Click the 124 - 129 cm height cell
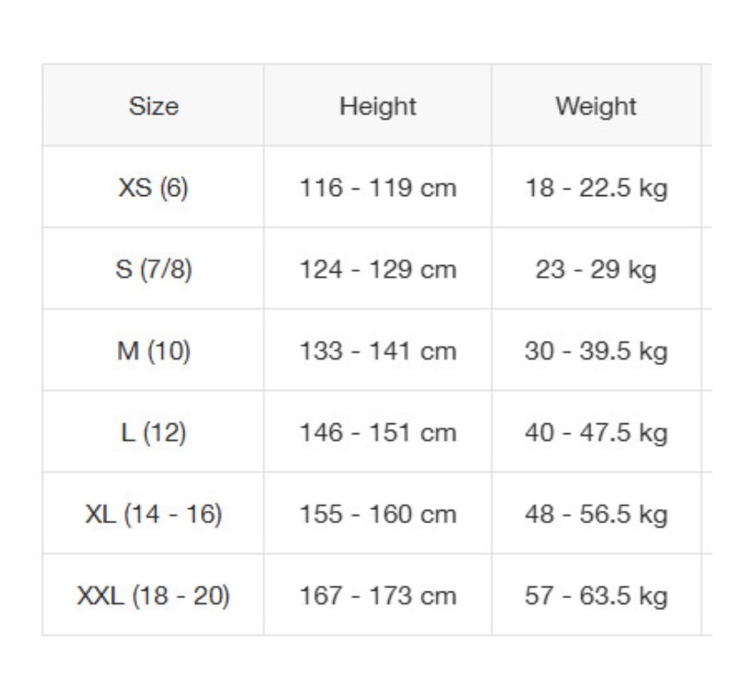Screen dimensions: 744x700 (378, 269)
